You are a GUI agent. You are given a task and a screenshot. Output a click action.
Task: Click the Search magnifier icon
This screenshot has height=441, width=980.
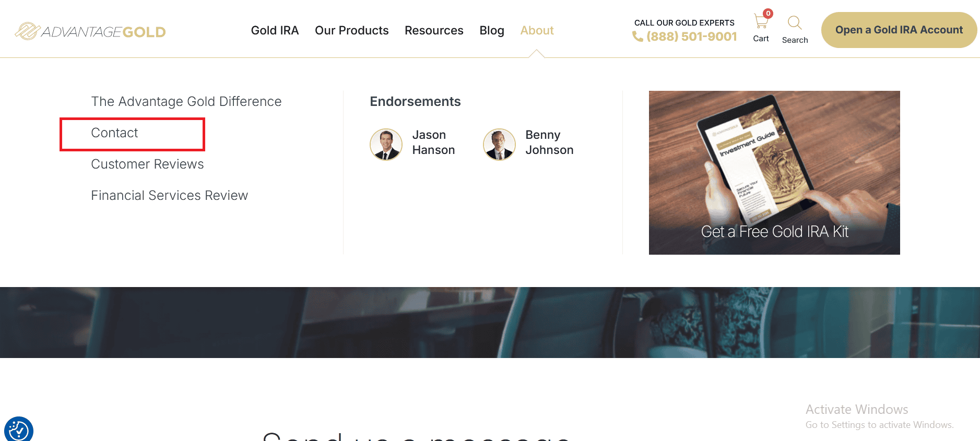(795, 22)
